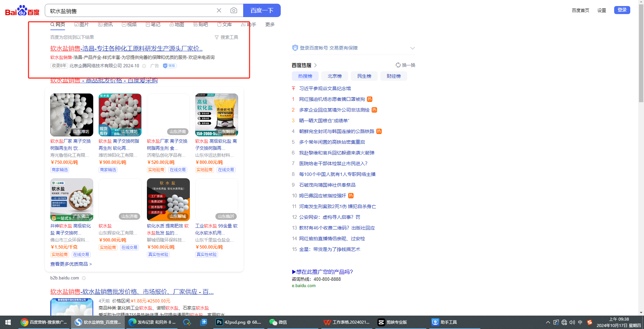Open hot search 金星：带货是为了挣钱搞艺术
The height and width of the screenshot is (329, 644).
pos(330,249)
